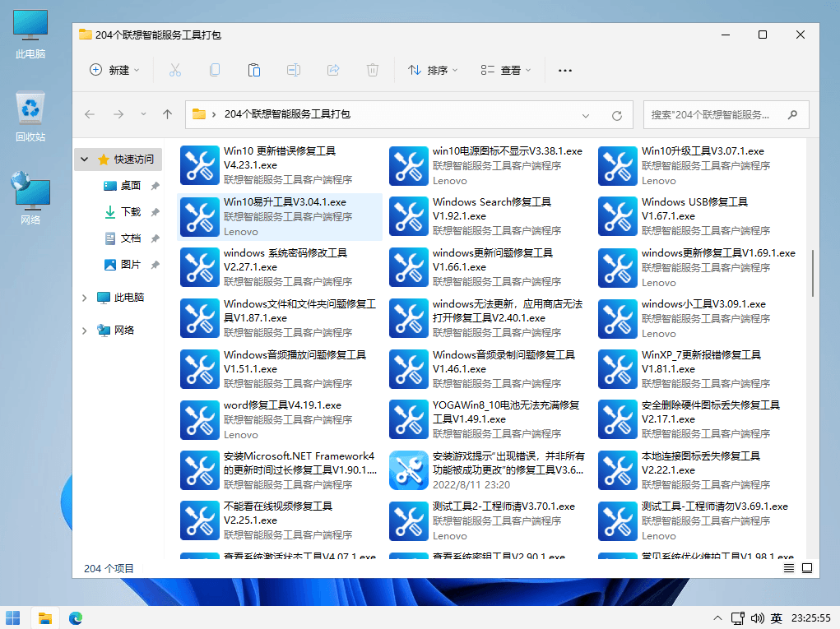Go forward with the right arrow
This screenshot has height=629, width=840.
click(x=118, y=114)
